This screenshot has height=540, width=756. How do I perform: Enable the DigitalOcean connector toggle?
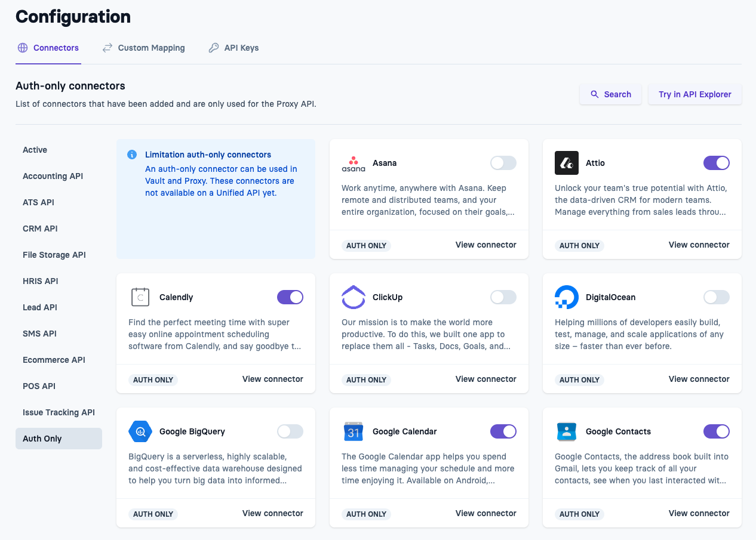pos(717,297)
